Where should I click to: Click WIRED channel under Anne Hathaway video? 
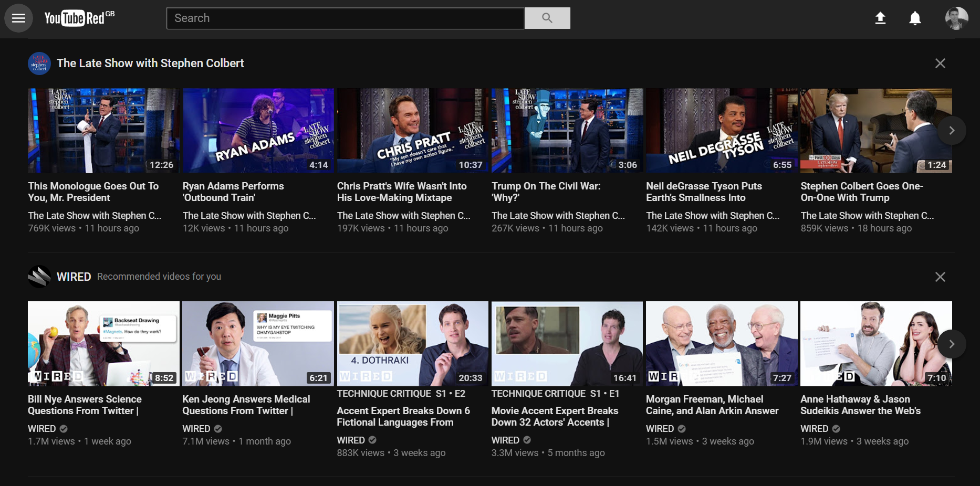coord(815,429)
